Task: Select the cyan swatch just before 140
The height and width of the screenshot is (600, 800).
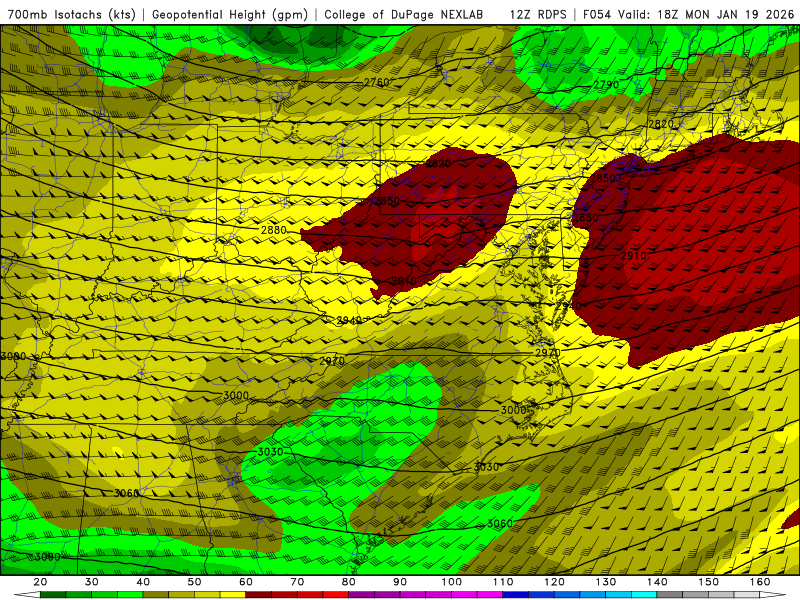Action: click(x=644, y=595)
